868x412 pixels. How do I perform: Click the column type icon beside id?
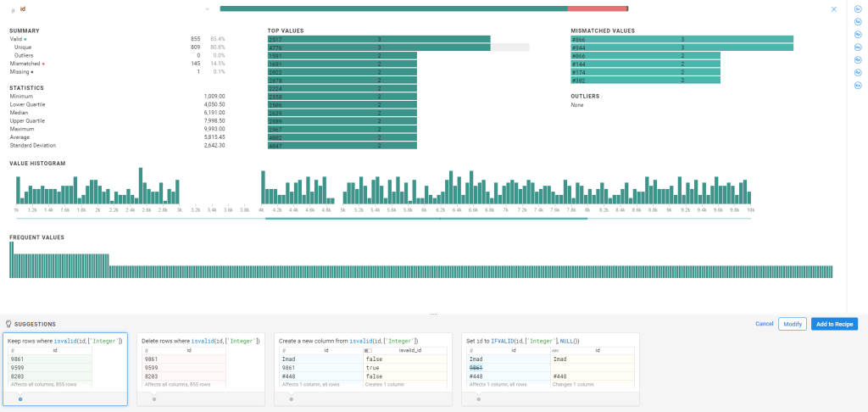(x=13, y=8)
